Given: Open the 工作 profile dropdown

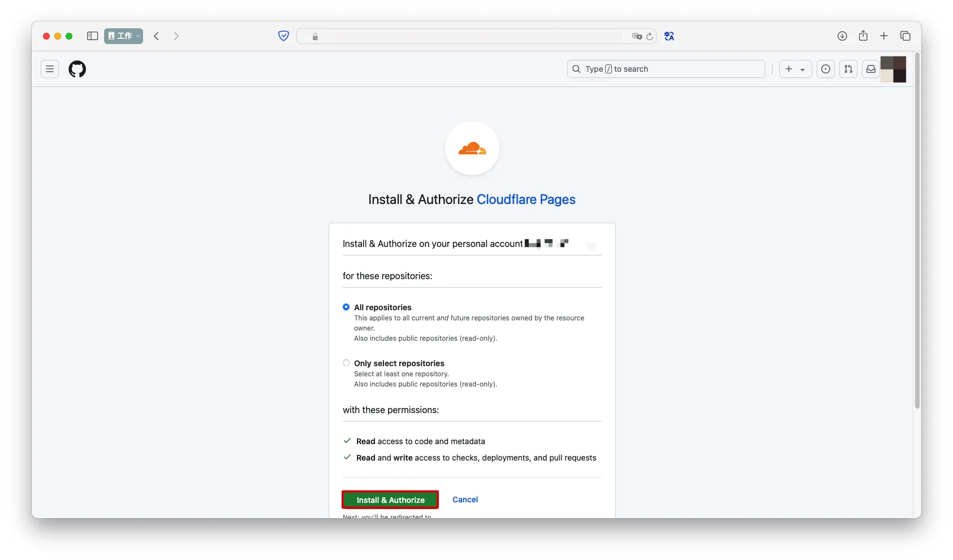Looking at the screenshot, I should (123, 36).
